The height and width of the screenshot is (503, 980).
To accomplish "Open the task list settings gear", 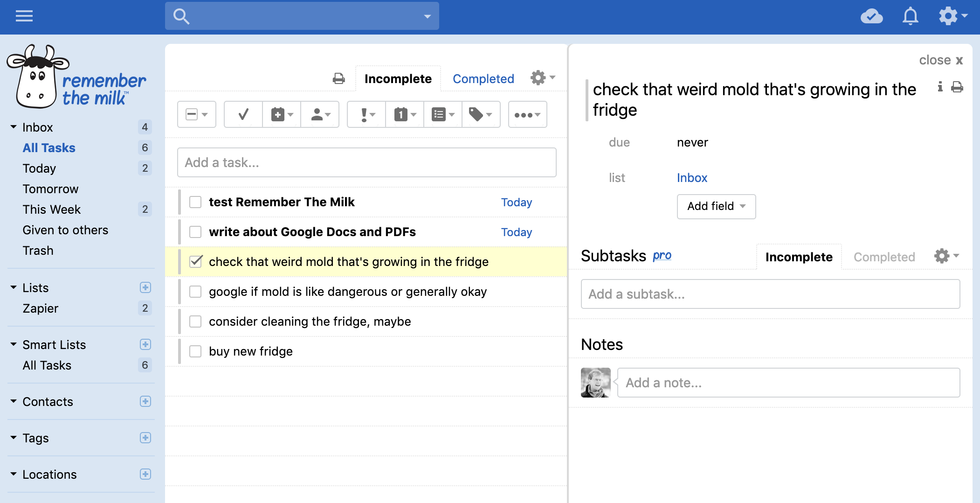I will 543,77.
